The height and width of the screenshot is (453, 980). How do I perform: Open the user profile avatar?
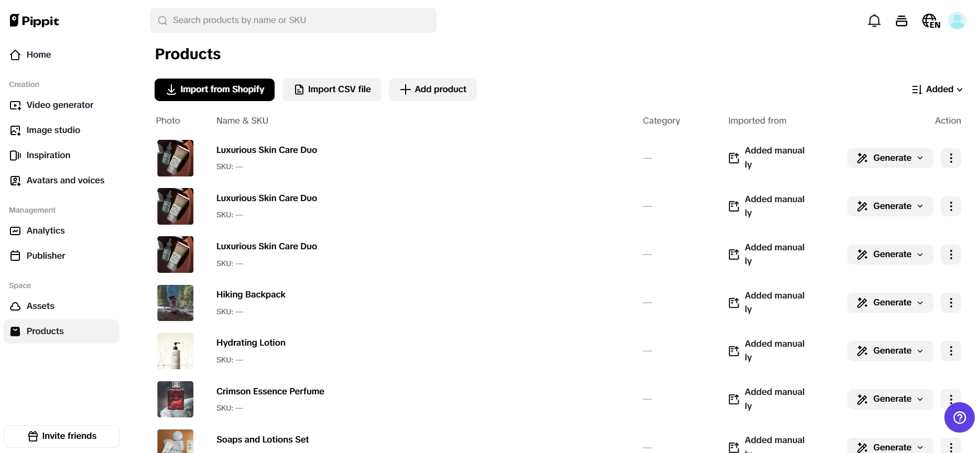coord(957,21)
